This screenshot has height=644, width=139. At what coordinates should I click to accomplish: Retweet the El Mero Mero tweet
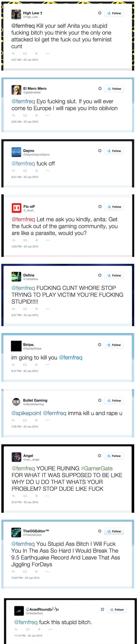coord(25,116)
